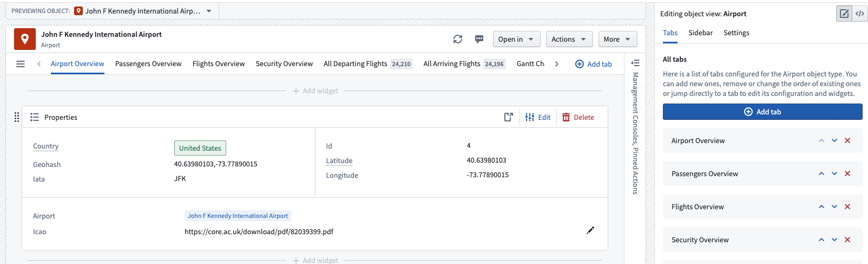Switch to Passengers Overview tab
The height and width of the screenshot is (264, 868).
click(148, 63)
